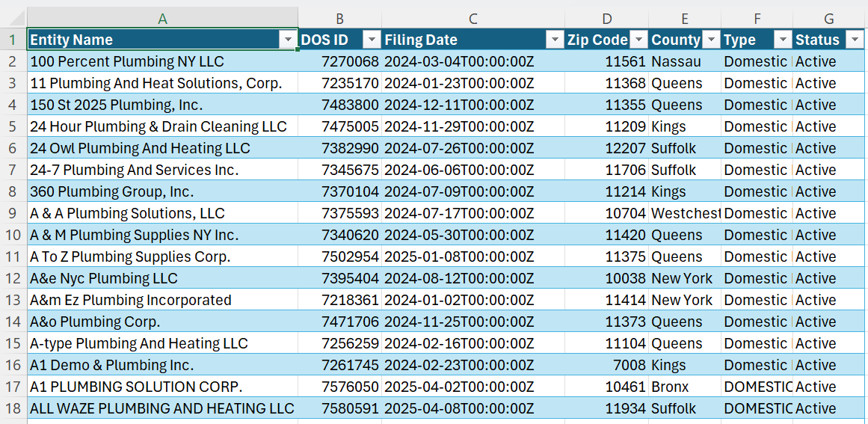Click cell '360 Plumbing Group, Inc.'
Screen dimensions: 868x424
coord(162,191)
